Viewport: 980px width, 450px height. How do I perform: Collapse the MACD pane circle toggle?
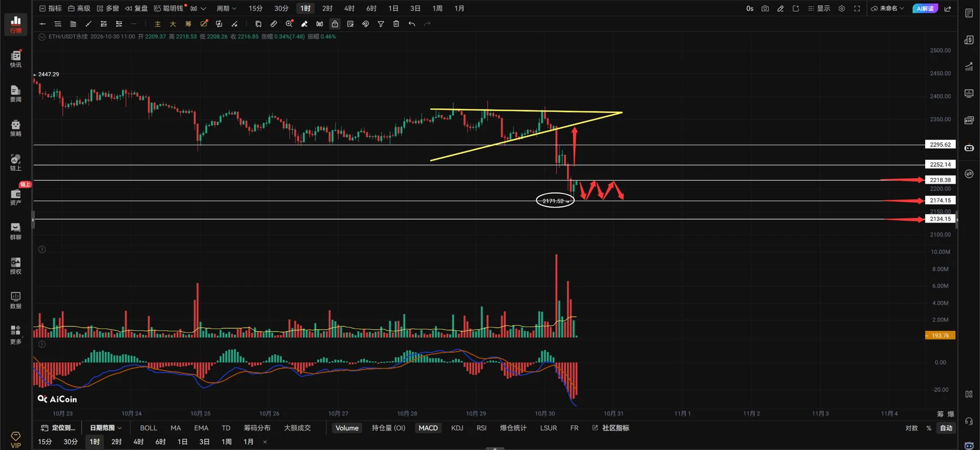click(x=42, y=344)
